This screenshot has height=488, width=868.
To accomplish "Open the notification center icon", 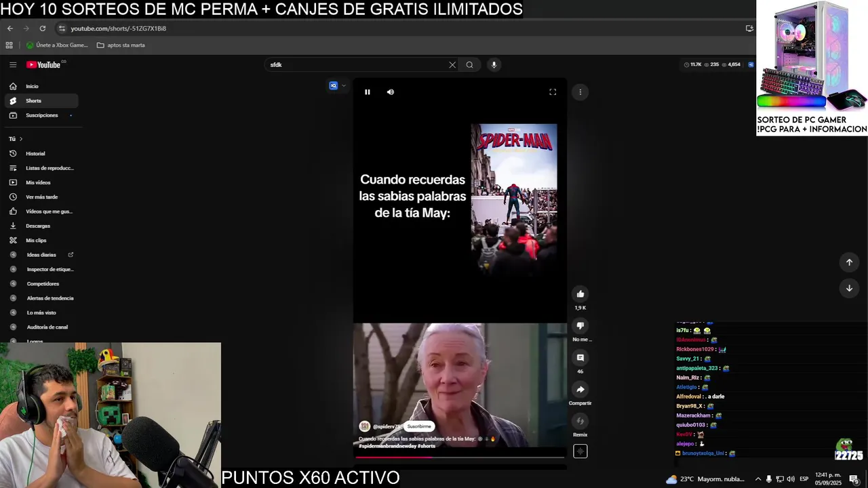I will click(x=854, y=479).
